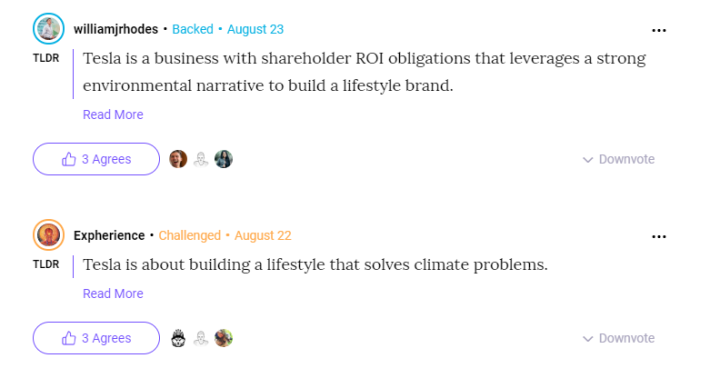Downvote the williamjrhodes comment
The width and height of the screenshot is (710, 388).
pyautogui.click(x=619, y=159)
